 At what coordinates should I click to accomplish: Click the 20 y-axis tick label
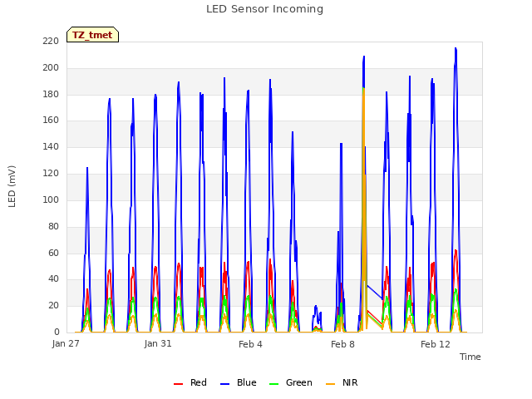53,305
